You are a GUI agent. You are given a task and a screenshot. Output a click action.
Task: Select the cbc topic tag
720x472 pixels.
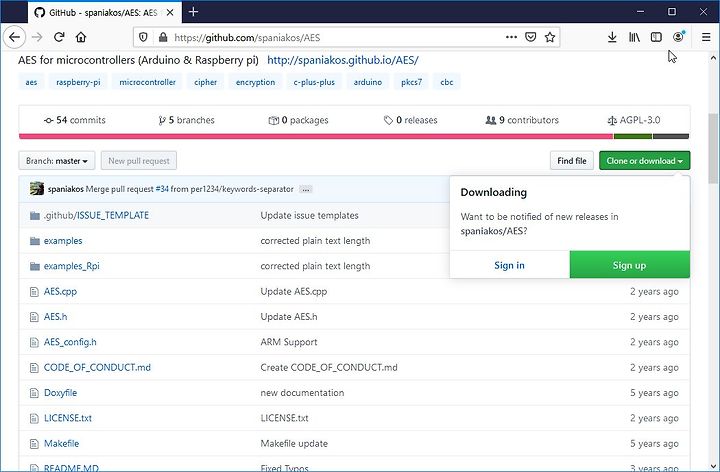coord(446,82)
